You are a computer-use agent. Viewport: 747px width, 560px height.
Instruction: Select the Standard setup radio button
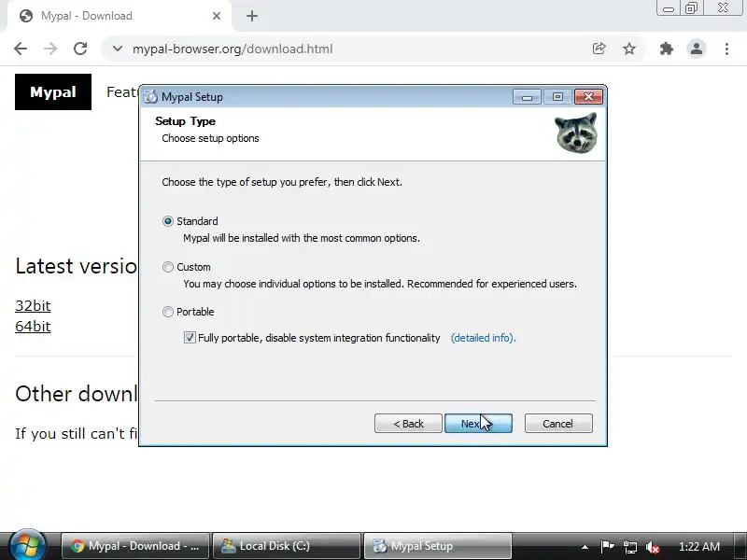tap(168, 221)
